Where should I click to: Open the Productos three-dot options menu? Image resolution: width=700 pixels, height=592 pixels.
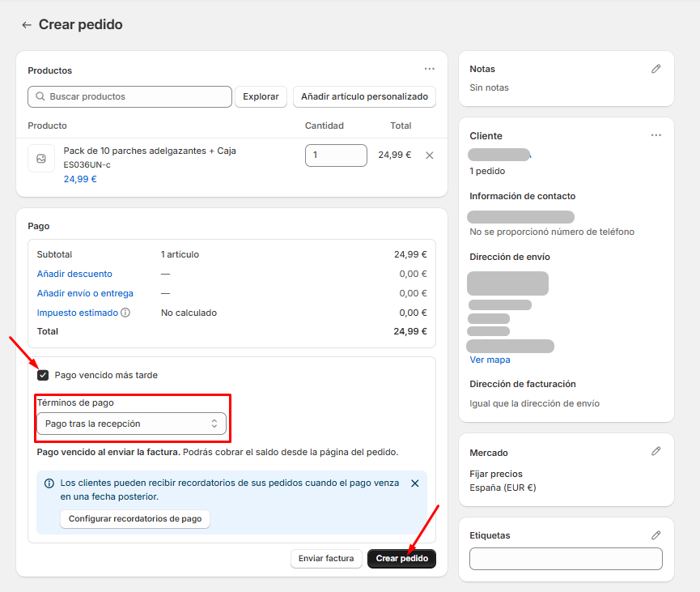pos(430,69)
